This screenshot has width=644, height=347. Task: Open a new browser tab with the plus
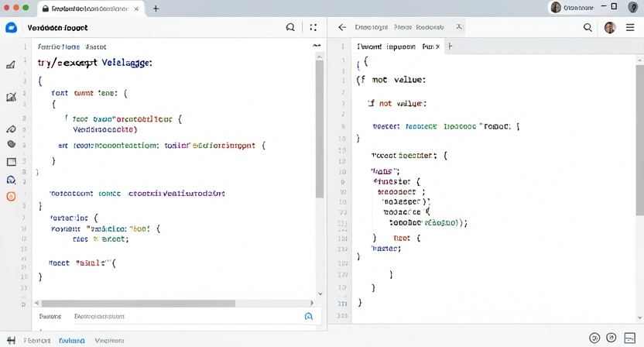[156, 9]
